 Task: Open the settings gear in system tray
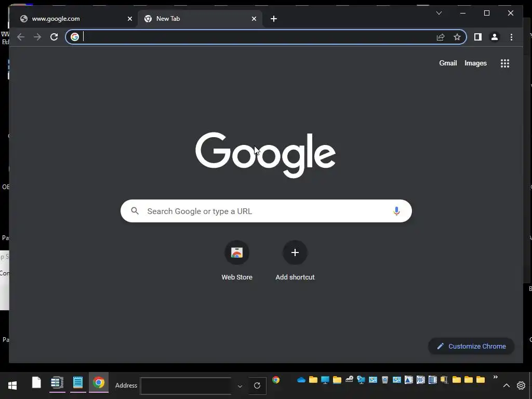521,385
